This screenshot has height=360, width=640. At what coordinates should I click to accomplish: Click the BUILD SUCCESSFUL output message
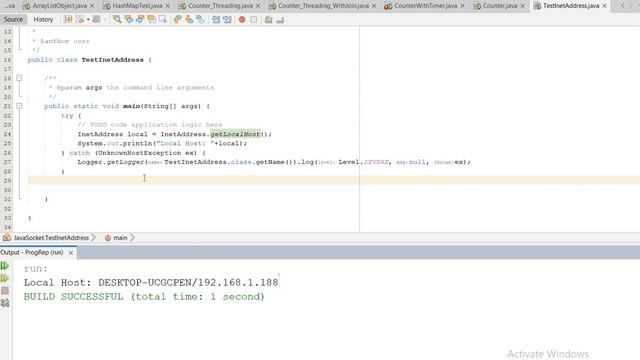coord(144,297)
